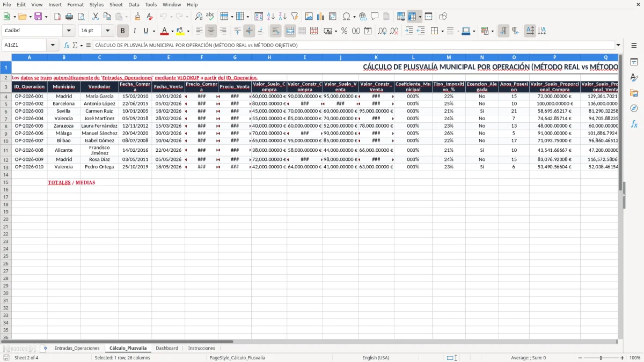This screenshot has height=362, width=644.
Task: Open the Font Name dropdown
Action: point(69,31)
